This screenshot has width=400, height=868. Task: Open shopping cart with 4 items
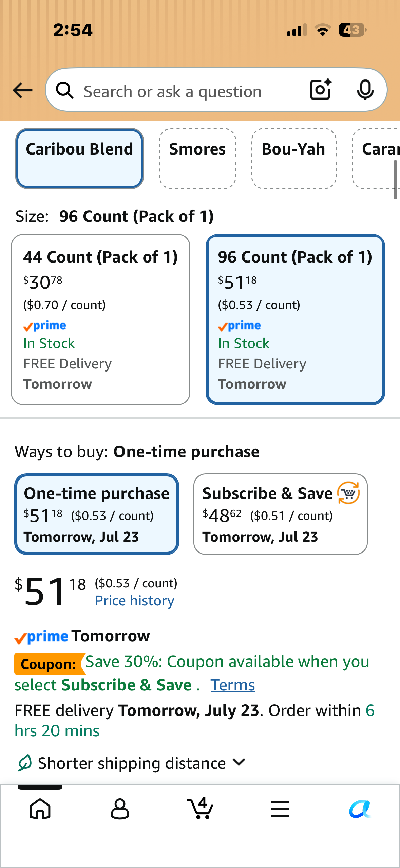click(x=200, y=808)
